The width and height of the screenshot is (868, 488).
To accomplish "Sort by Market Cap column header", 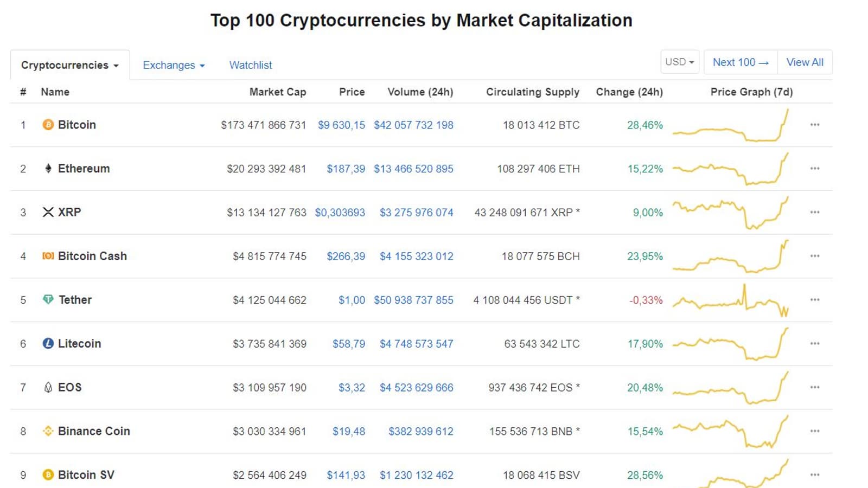I will [x=277, y=92].
